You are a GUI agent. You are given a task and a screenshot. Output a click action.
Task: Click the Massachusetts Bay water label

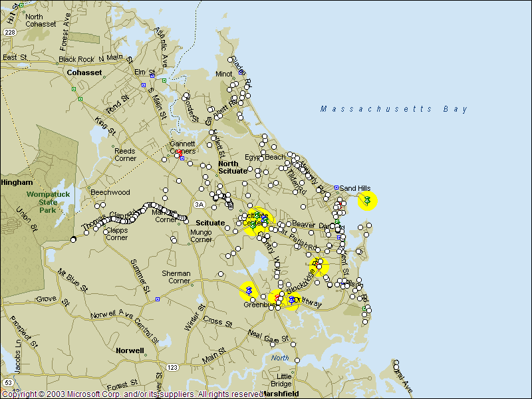click(x=394, y=109)
